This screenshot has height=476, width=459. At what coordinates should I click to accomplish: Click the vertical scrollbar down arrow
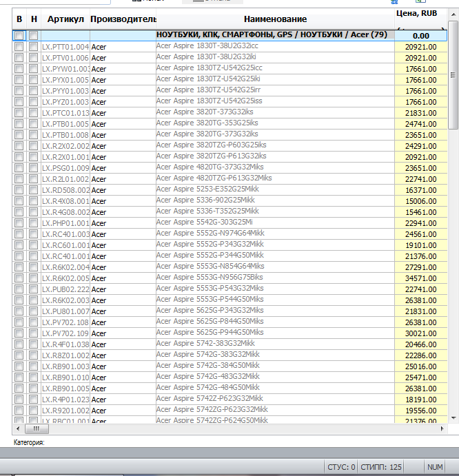click(x=453, y=418)
